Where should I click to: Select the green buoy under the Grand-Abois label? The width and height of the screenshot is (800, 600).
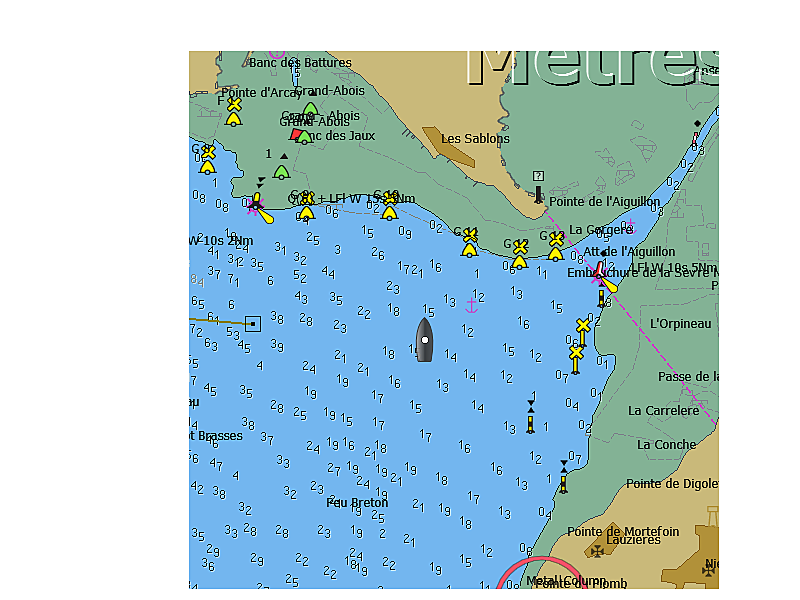[x=310, y=109]
